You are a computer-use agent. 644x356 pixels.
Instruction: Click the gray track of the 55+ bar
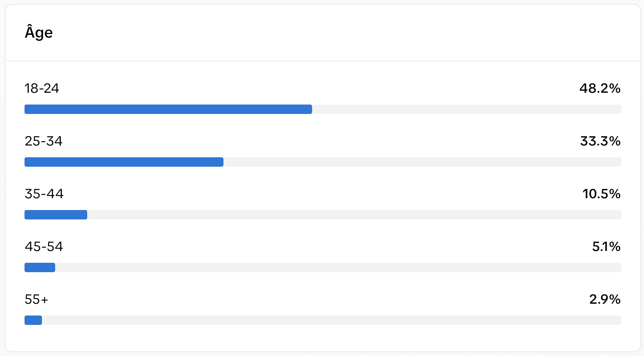pyautogui.click(x=331, y=320)
